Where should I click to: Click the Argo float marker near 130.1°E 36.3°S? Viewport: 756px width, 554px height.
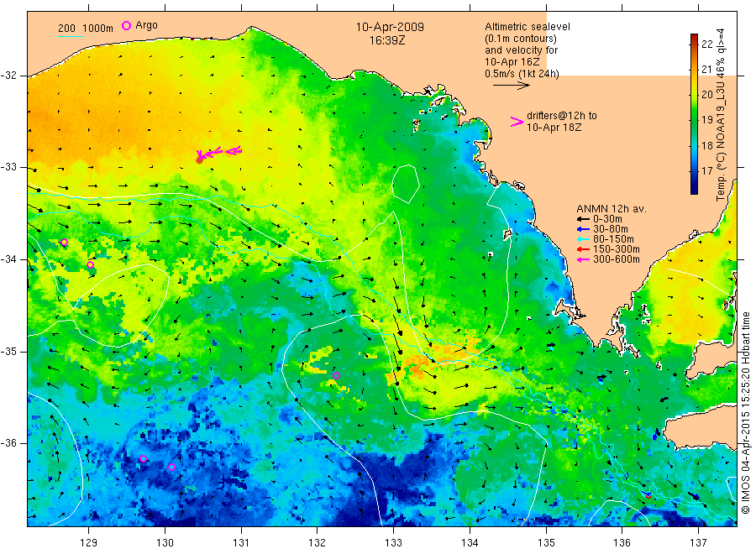[171, 467]
